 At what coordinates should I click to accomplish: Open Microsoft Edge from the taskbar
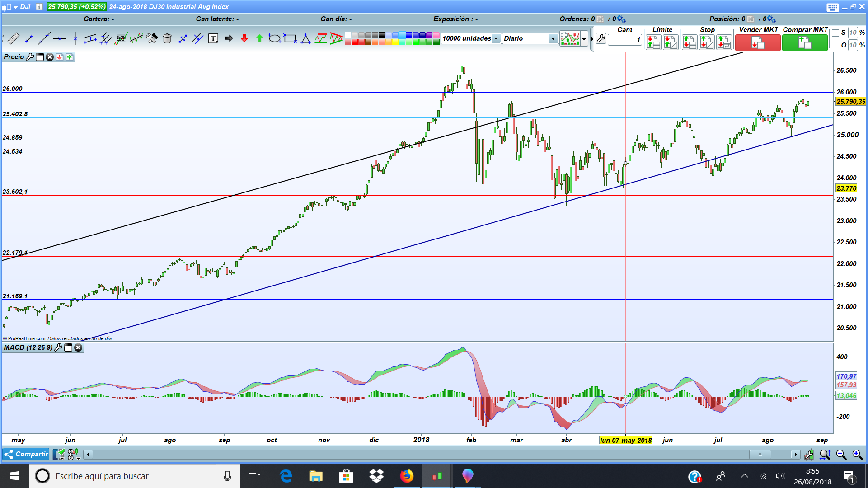coord(286,476)
